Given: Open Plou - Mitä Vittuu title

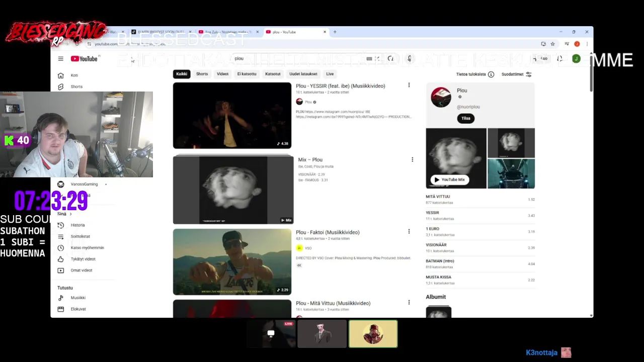Looking at the screenshot, I should pyautogui.click(x=333, y=303).
